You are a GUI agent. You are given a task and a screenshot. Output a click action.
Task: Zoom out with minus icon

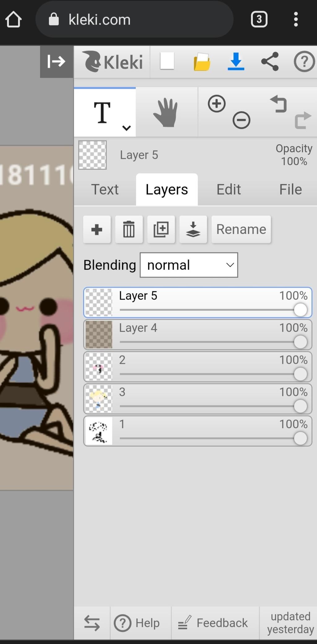click(241, 120)
